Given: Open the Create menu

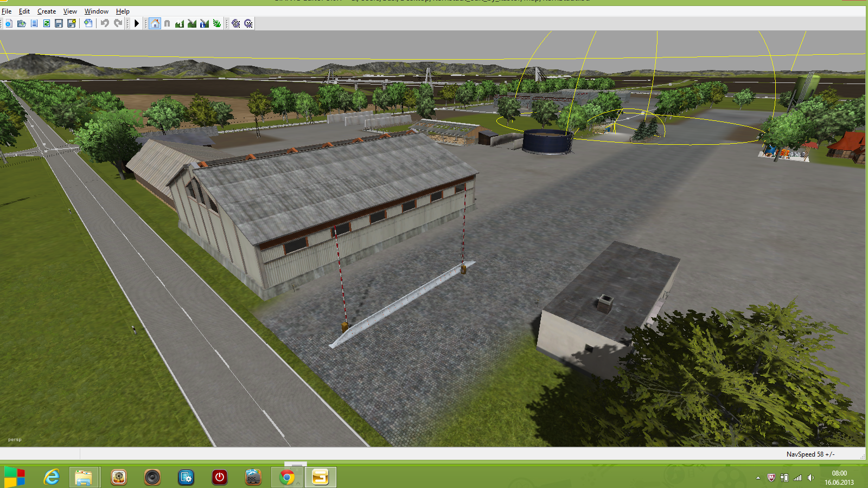Looking at the screenshot, I should click(47, 11).
